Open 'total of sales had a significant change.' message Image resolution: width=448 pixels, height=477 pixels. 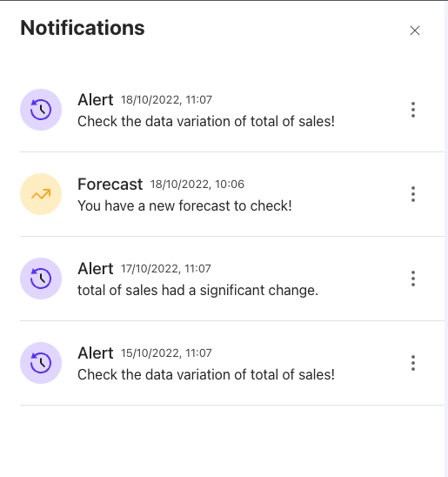197,290
